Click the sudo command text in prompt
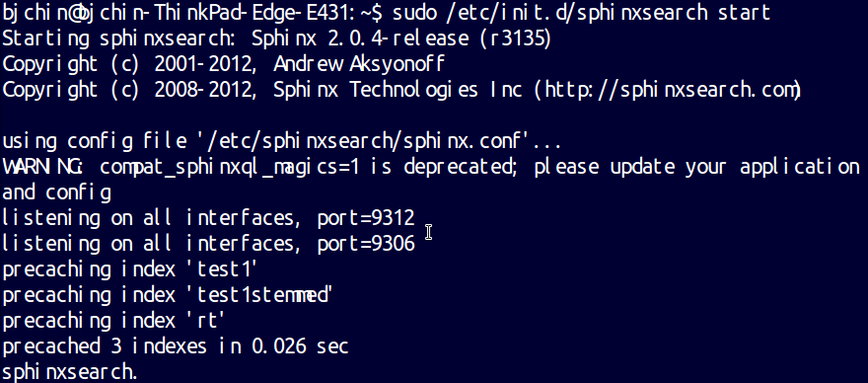 (581, 13)
